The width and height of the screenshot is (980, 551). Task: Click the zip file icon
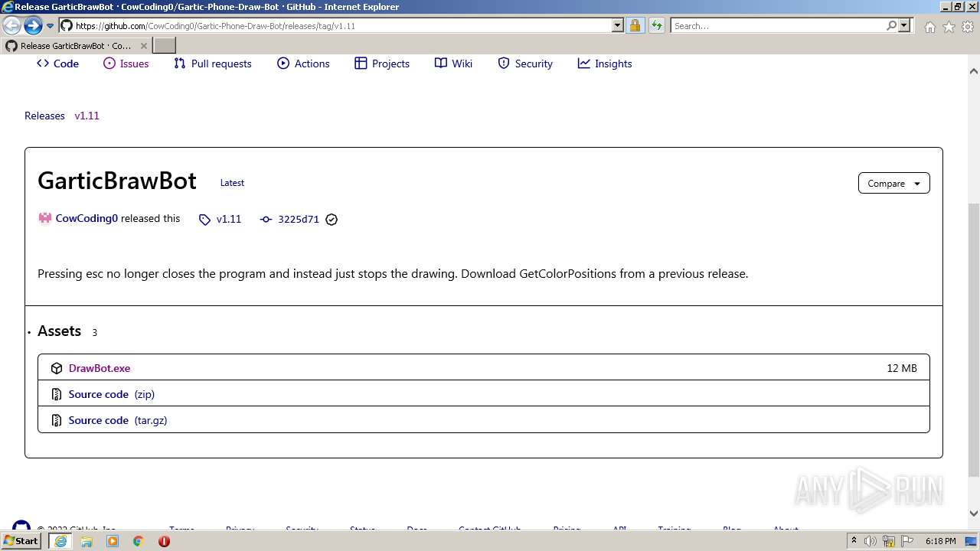tap(57, 394)
